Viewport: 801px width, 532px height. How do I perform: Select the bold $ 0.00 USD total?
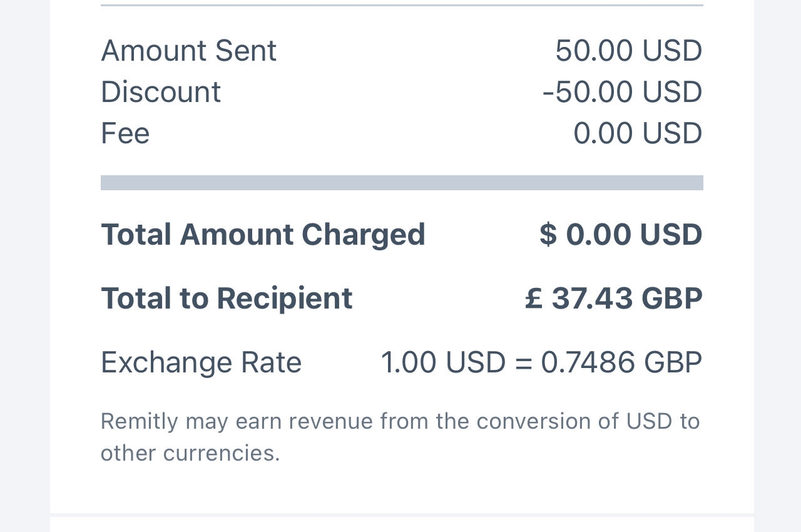click(621, 235)
